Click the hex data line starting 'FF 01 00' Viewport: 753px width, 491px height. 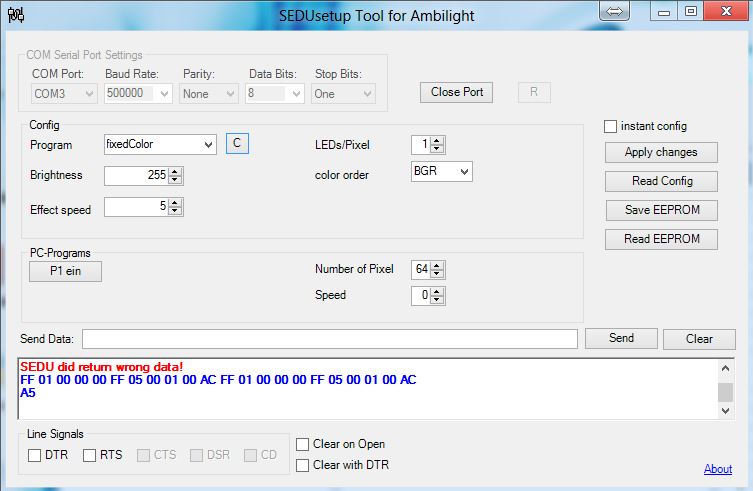[218, 380]
